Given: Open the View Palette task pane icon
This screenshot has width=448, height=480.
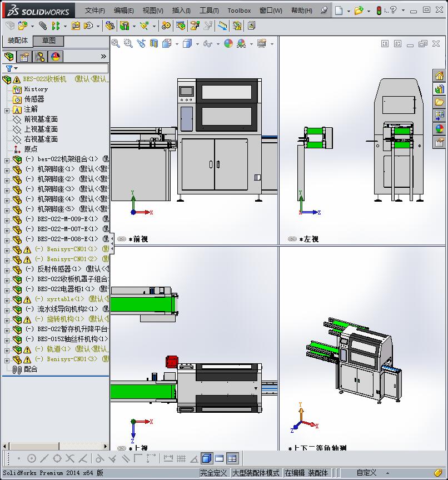Looking at the screenshot, I should point(440,116).
